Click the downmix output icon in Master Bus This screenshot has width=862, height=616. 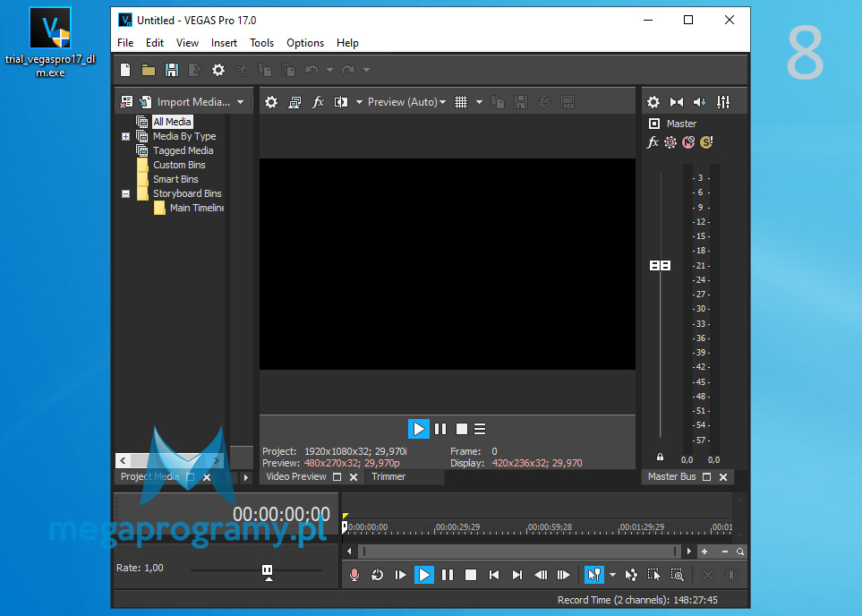(676, 102)
